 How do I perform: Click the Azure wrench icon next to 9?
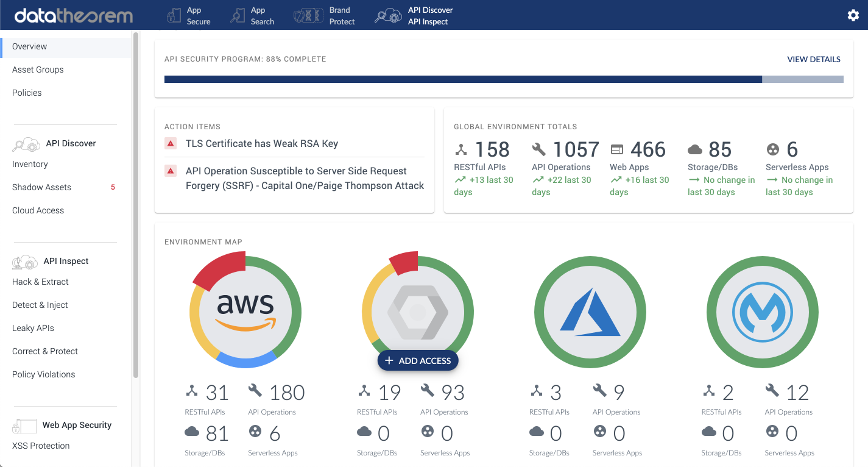tap(600, 391)
